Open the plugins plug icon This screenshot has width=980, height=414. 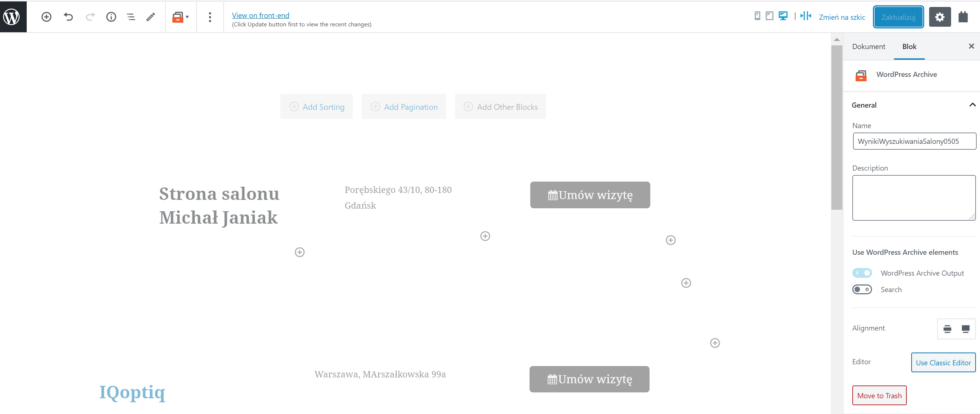[963, 17]
